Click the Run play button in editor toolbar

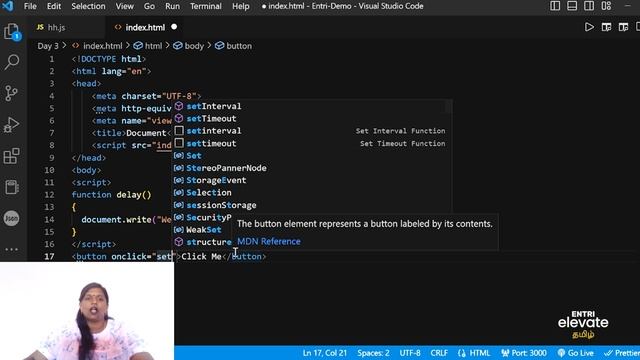[x=589, y=27]
